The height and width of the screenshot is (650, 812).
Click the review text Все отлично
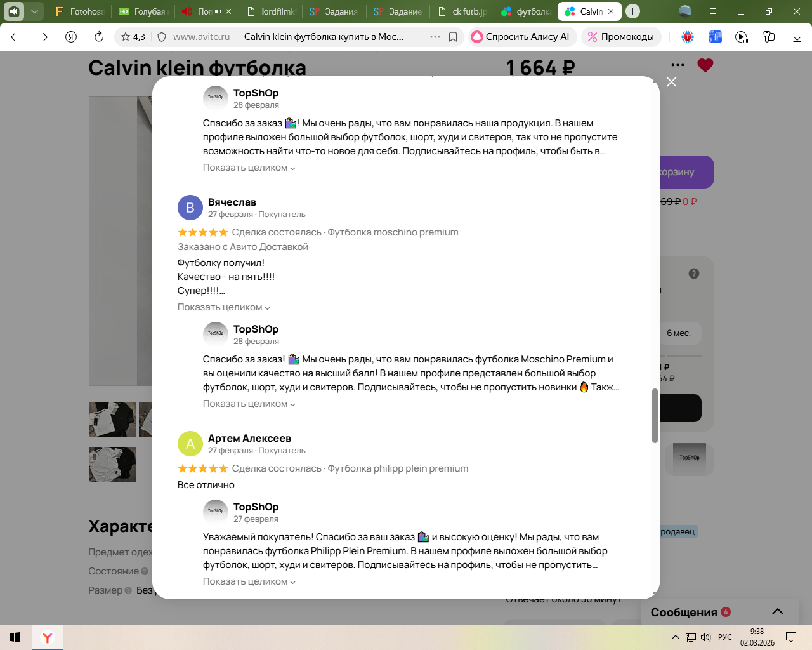206,485
